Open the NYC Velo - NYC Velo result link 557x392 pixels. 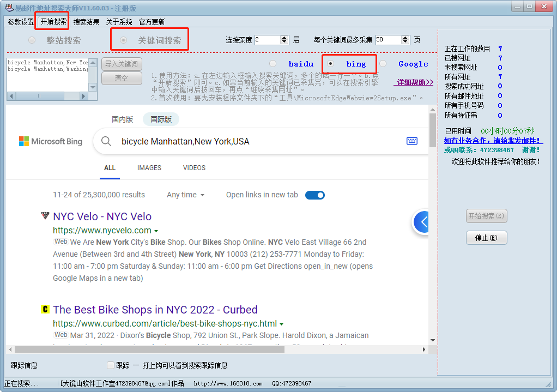[102, 216]
